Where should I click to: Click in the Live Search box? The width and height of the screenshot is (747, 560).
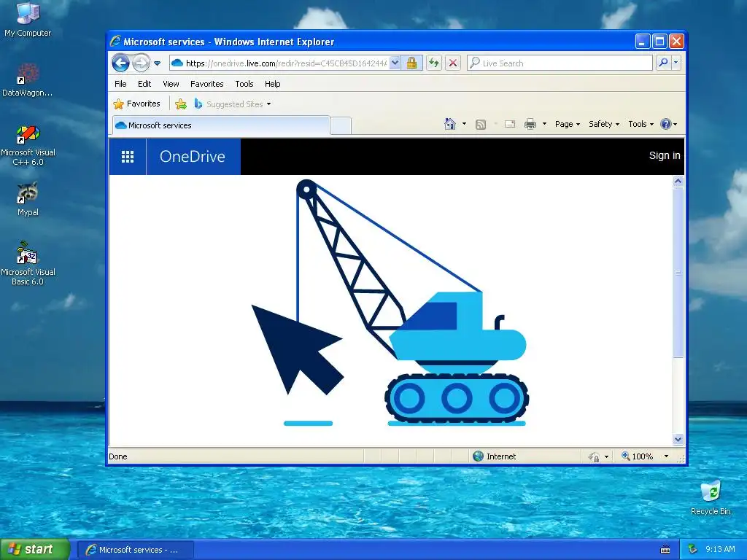[560, 63]
